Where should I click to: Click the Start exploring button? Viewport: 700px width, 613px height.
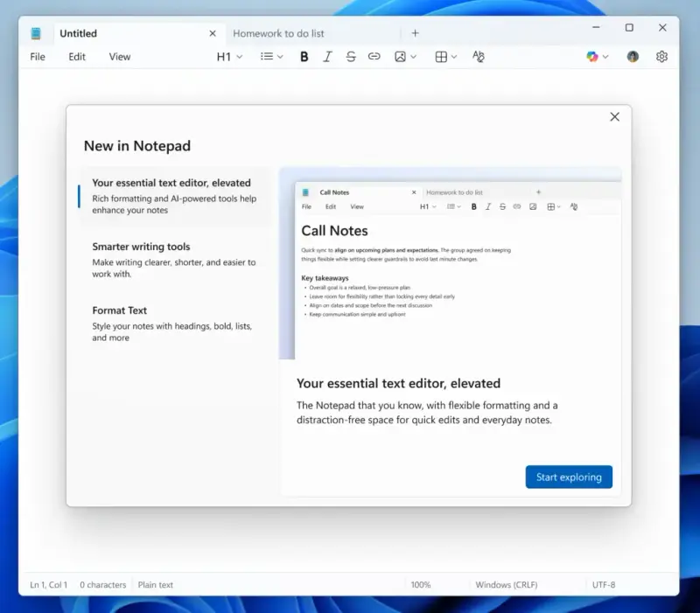569,477
